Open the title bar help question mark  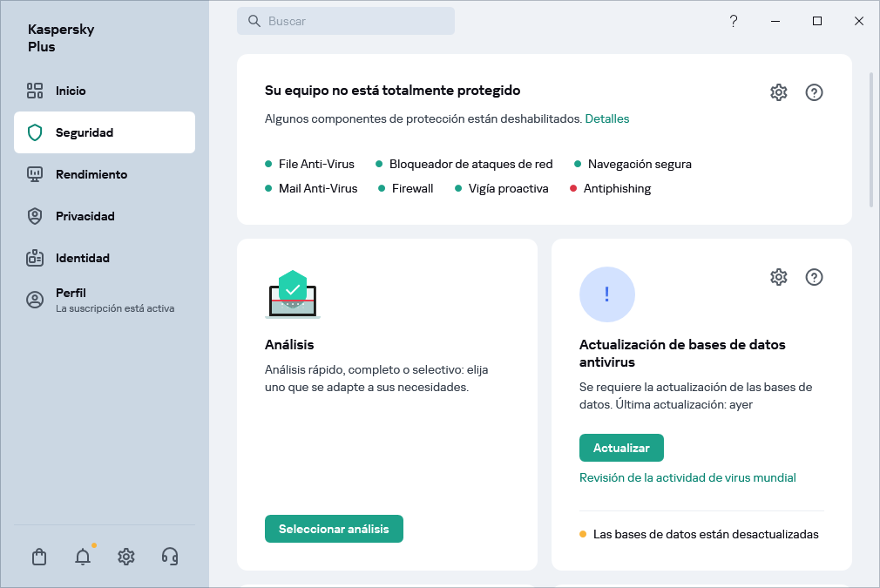click(734, 20)
